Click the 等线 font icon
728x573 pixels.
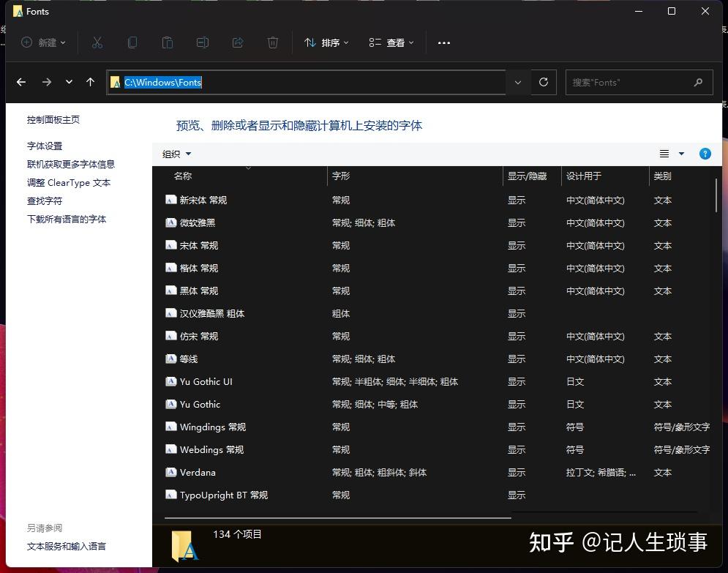pos(171,359)
